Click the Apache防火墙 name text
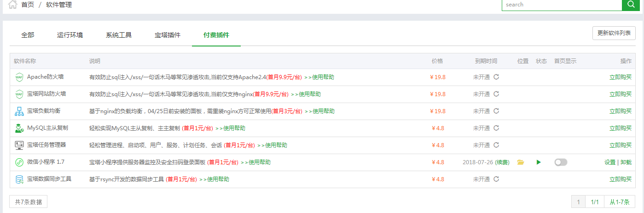The image size is (644, 213). [x=46, y=76]
